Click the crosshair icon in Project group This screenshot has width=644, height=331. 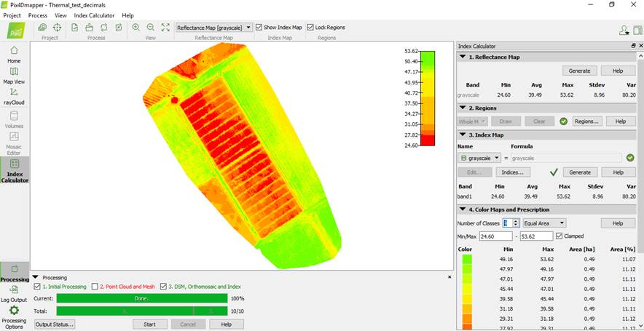pyautogui.click(x=57, y=28)
